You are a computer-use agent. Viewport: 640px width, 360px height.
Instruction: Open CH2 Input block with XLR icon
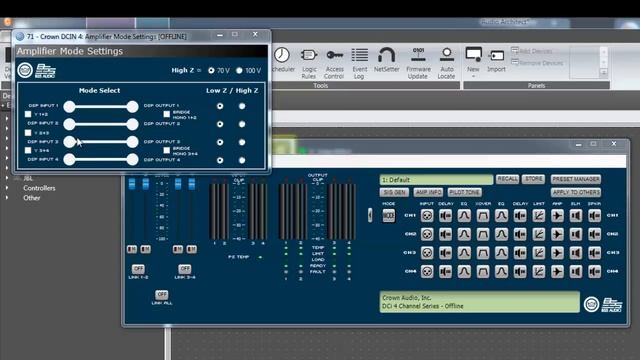tap(427, 234)
